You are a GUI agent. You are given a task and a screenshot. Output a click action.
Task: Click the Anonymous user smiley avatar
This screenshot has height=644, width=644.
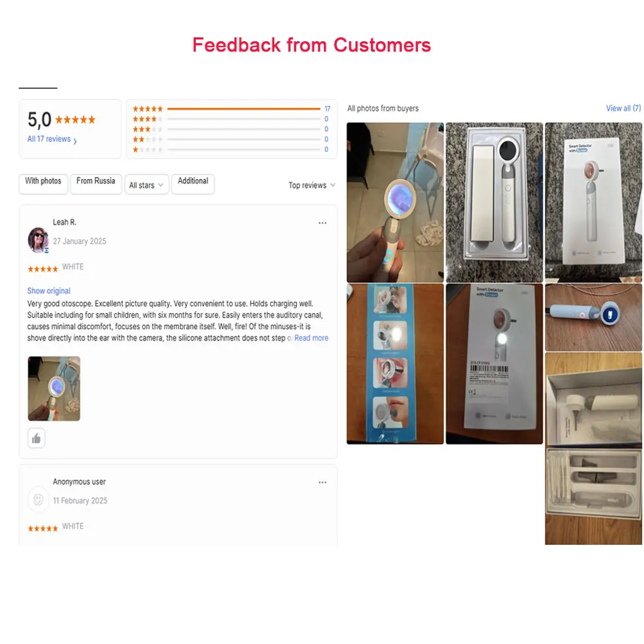click(x=38, y=500)
